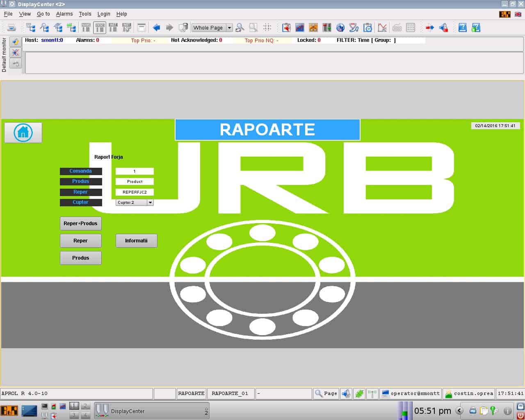Image resolution: width=525 pixels, height=420 pixels.
Task: Expand the system tray arrow in taskbar
Action: coord(459,411)
